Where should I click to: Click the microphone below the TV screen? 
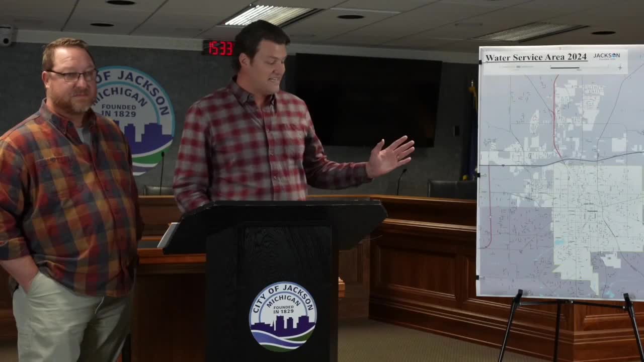[x=400, y=180]
